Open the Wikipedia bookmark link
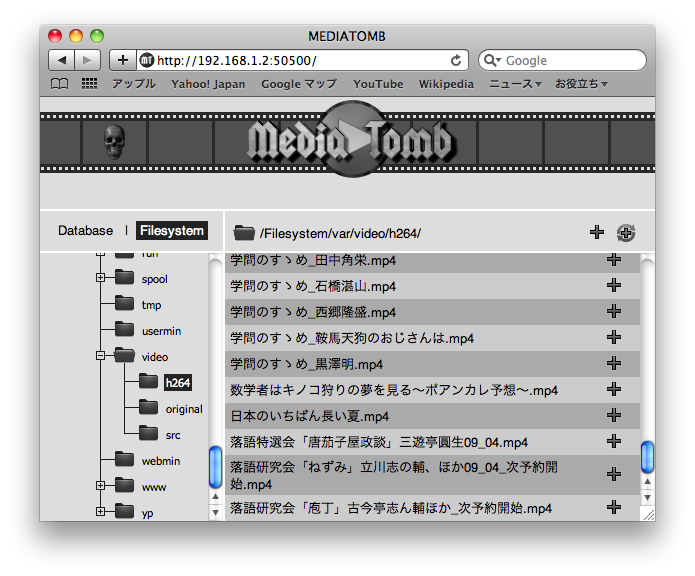695x576 pixels. [446, 84]
